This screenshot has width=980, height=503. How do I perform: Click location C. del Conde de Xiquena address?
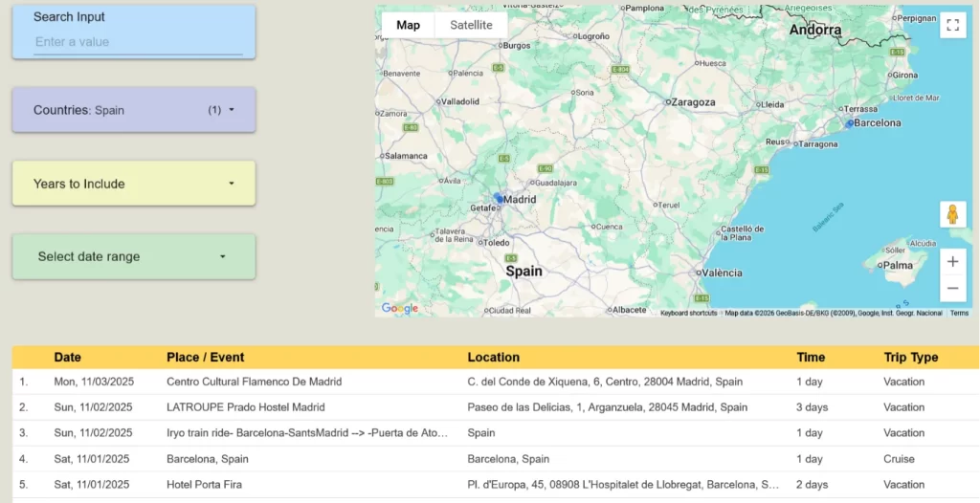(604, 382)
